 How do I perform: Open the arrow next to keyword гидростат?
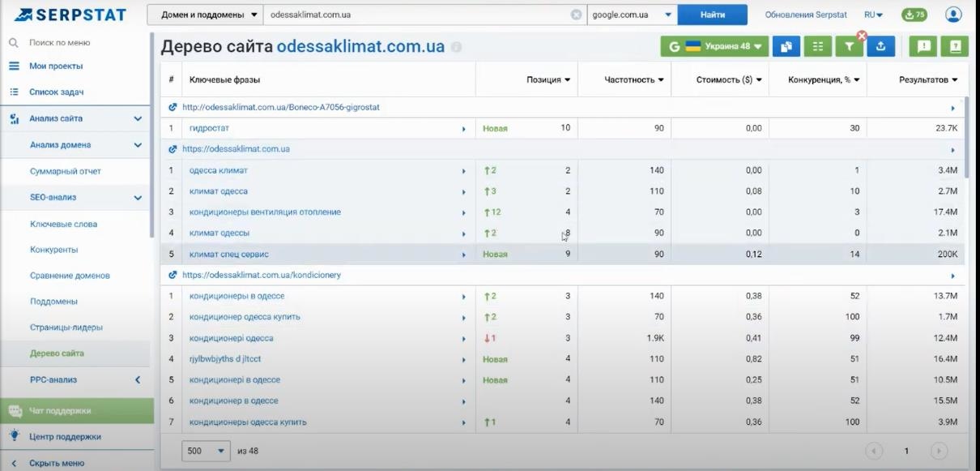coord(464,129)
